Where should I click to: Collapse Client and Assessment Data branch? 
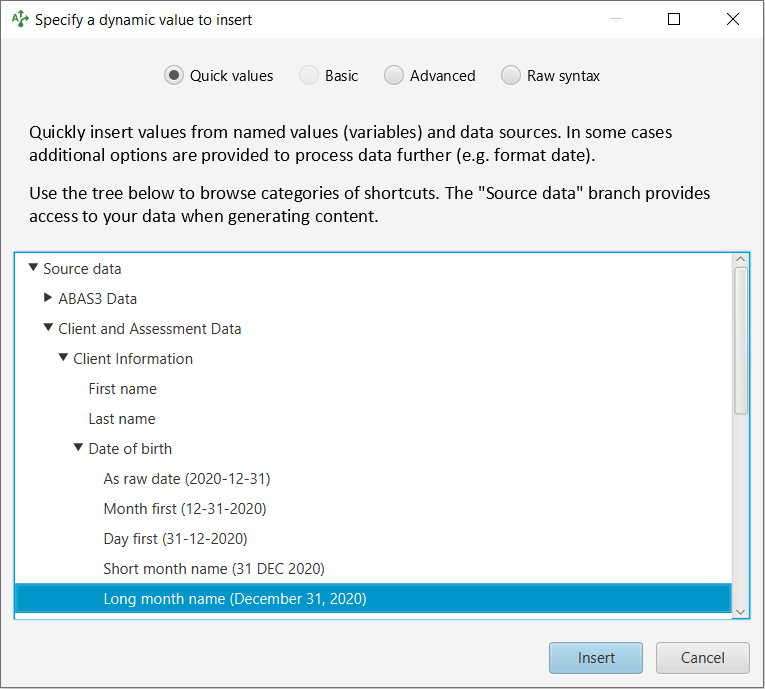pos(48,328)
